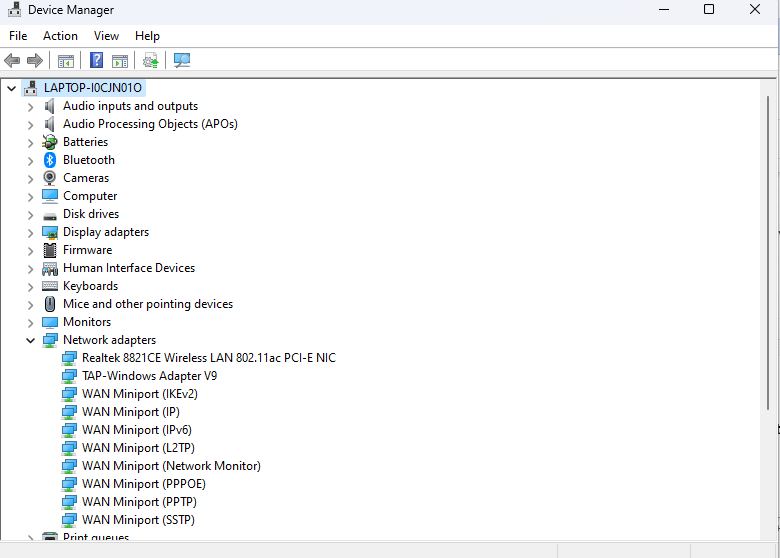780x558 pixels.
Task: Click the Mice and pointing devices icon
Action: coord(50,303)
